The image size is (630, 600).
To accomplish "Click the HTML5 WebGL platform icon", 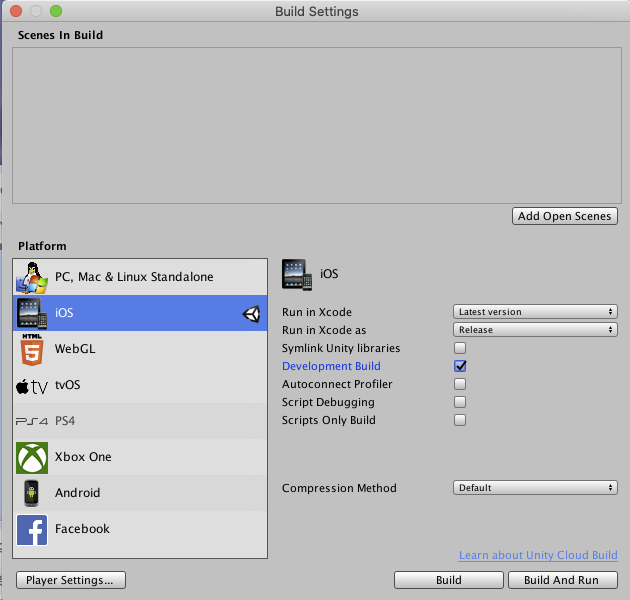I will (32, 349).
